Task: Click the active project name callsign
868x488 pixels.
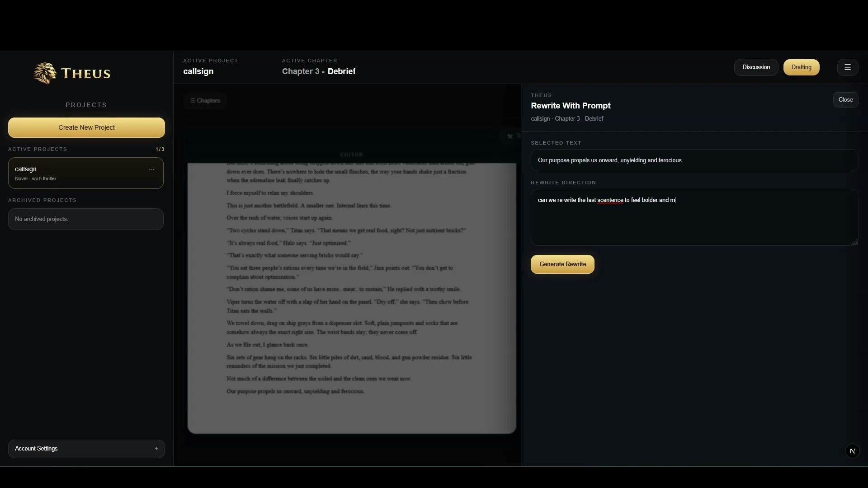Action: (x=198, y=71)
